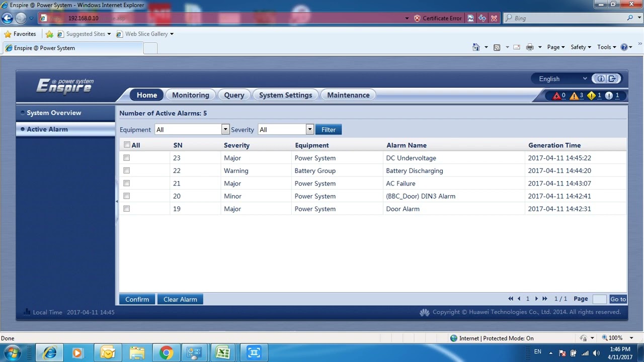
Task: Click the IE Help question mark icon
Action: click(624, 47)
